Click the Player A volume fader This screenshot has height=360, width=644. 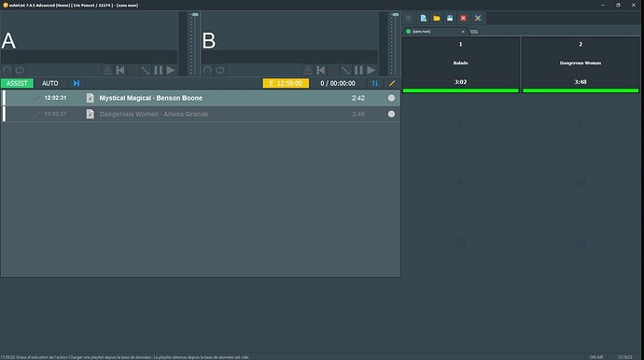point(195,15)
